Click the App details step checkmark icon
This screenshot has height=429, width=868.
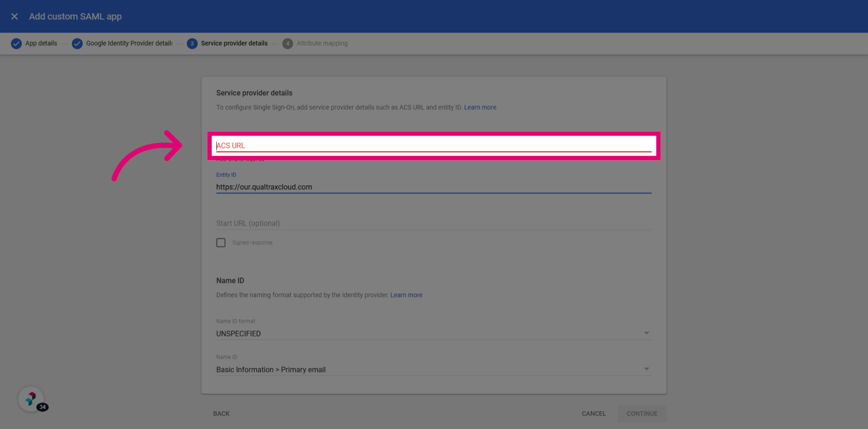point(16,43)
